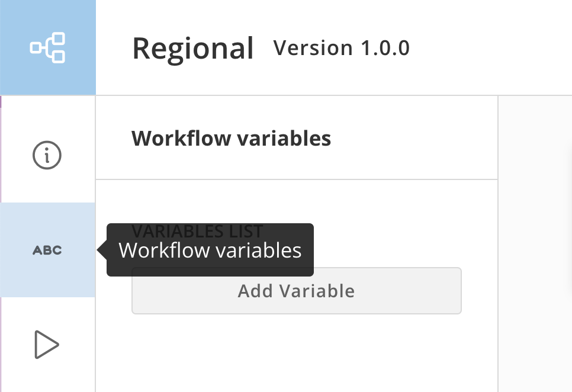Screen dimensions: 572x392
Task: Click the light gray canvas area at right
Action: [x=535, y=243]
